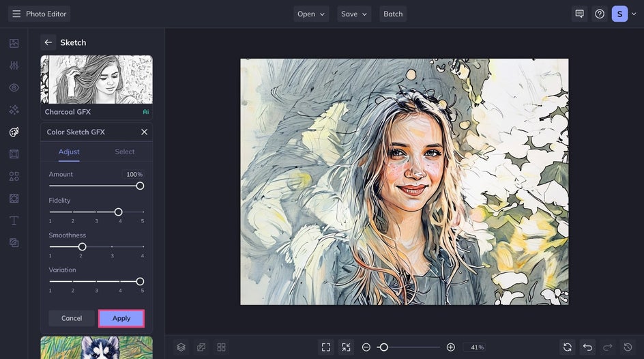
Task: Click the redo arrow icon
Action: (608, 347)
